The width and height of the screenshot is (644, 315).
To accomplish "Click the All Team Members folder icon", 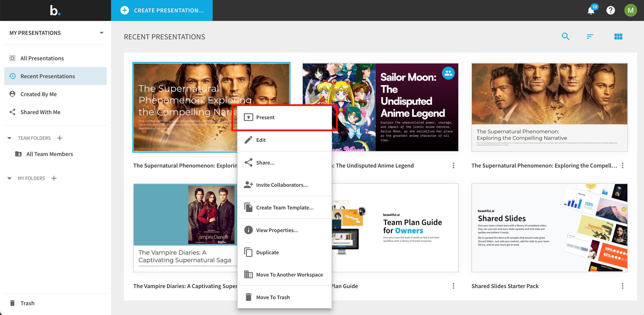I will pyautogui.click(x=18, y=154).
